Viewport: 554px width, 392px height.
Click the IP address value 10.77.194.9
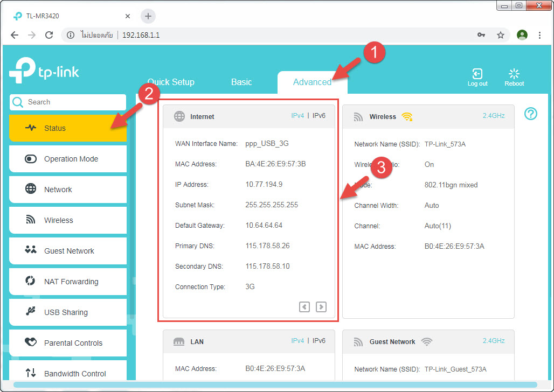(264, 184)
